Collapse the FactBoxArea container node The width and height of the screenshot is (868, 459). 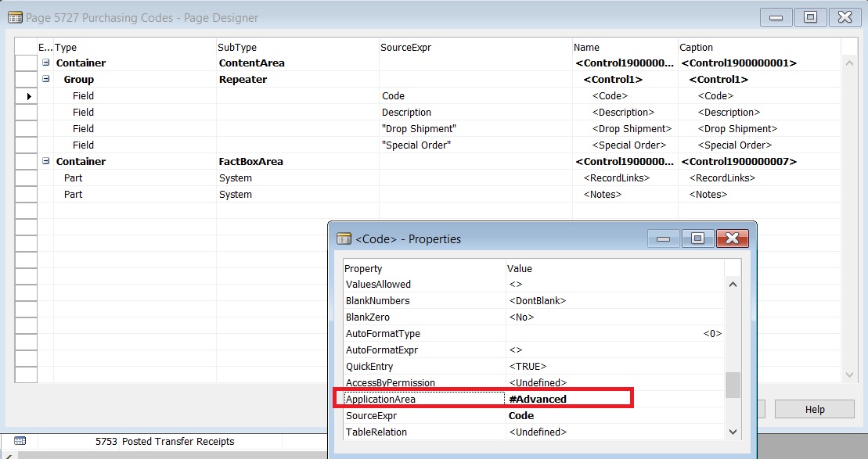coord(46,162)
